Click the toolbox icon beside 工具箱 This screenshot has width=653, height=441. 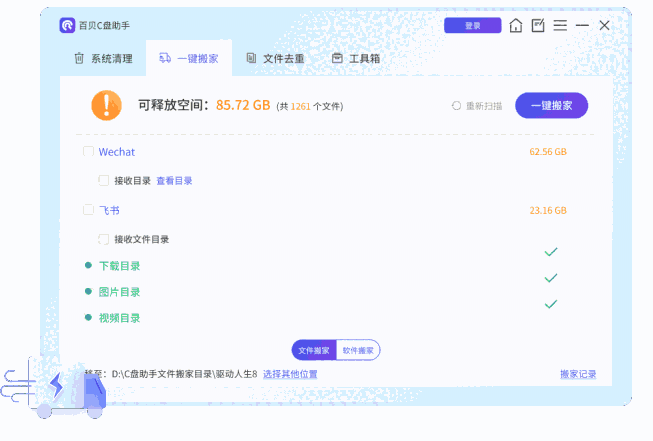pos(337,58)
